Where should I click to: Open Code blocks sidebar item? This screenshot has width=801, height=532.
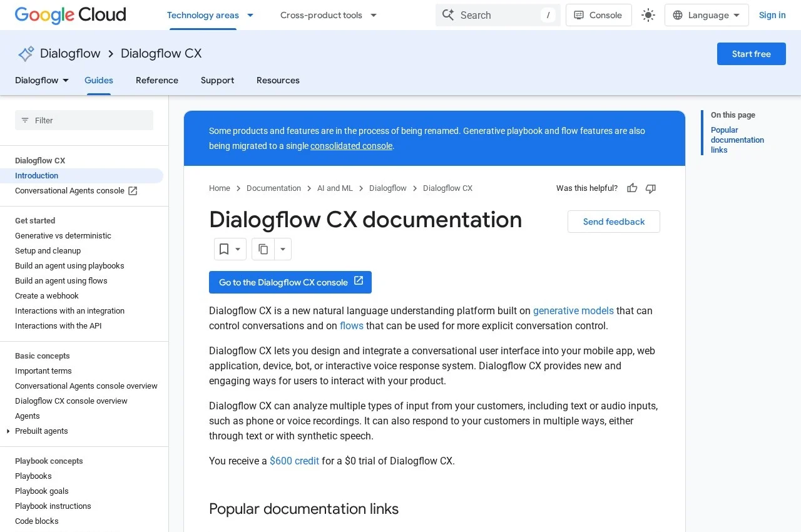pyautogui.click(x=37, y=521)
